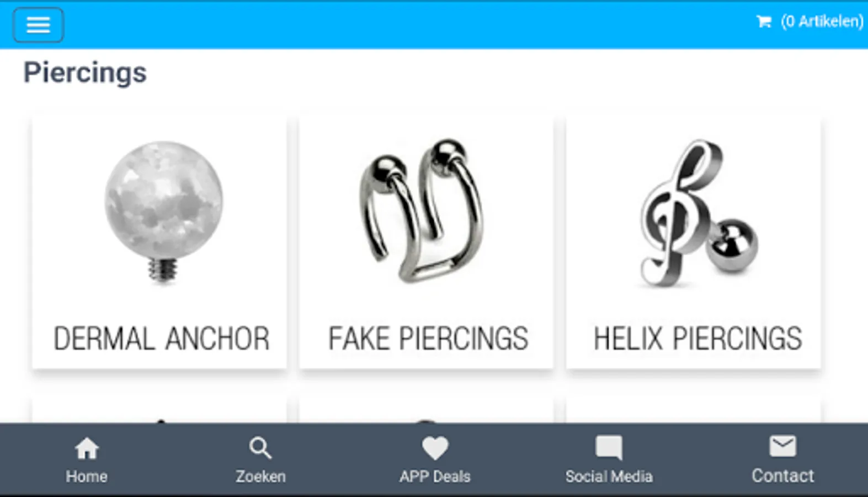This screenshot has width=868, height=497.
Task: Switch to the Social Media tab label
Action: tap(609, 477)
